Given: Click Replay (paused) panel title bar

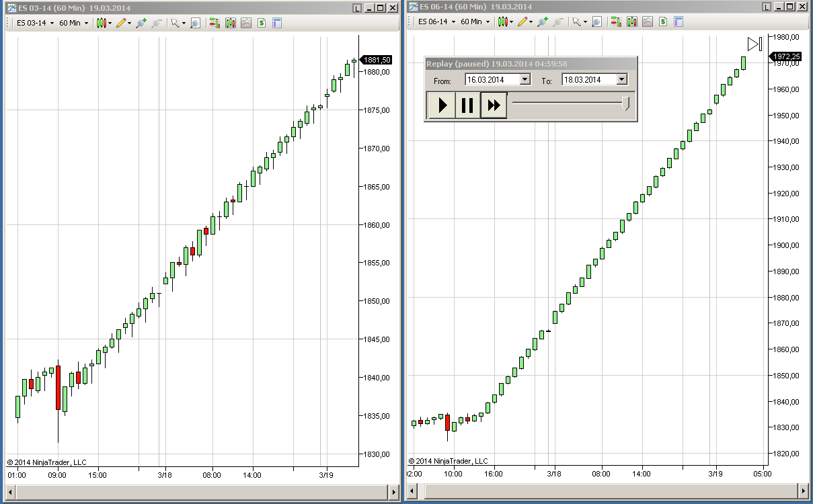Looking at the screenshot, I should (x=531, y=64).
